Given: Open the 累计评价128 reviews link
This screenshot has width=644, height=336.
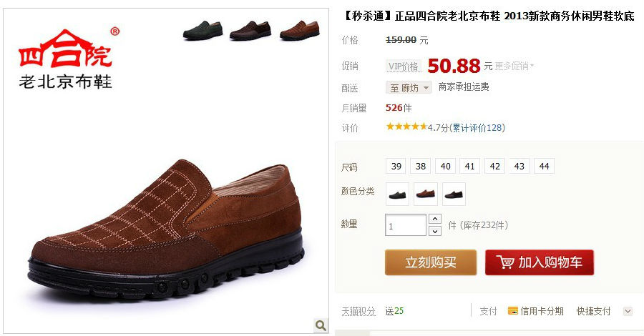Looking at the screenshot, I should (x=478, y=128).
